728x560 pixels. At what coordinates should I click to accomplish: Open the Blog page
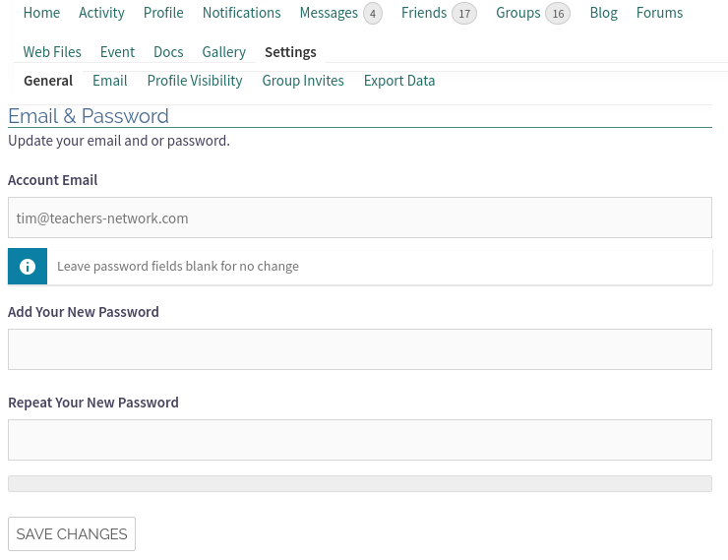click(x=604, y=13)
